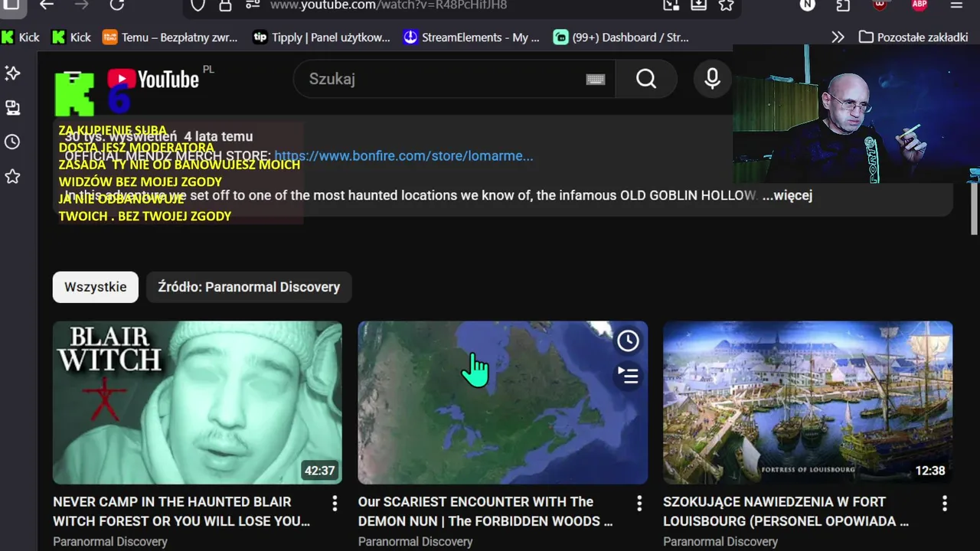The image size is (980, 551).
Task: Open the Temu bookmark
Action: pyautogui.click(x=170, y=37)
